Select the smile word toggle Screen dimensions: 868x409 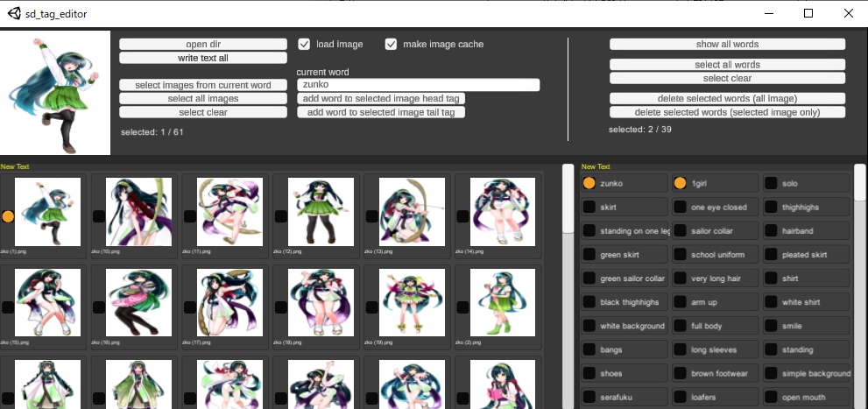click(x=771, y=326)
